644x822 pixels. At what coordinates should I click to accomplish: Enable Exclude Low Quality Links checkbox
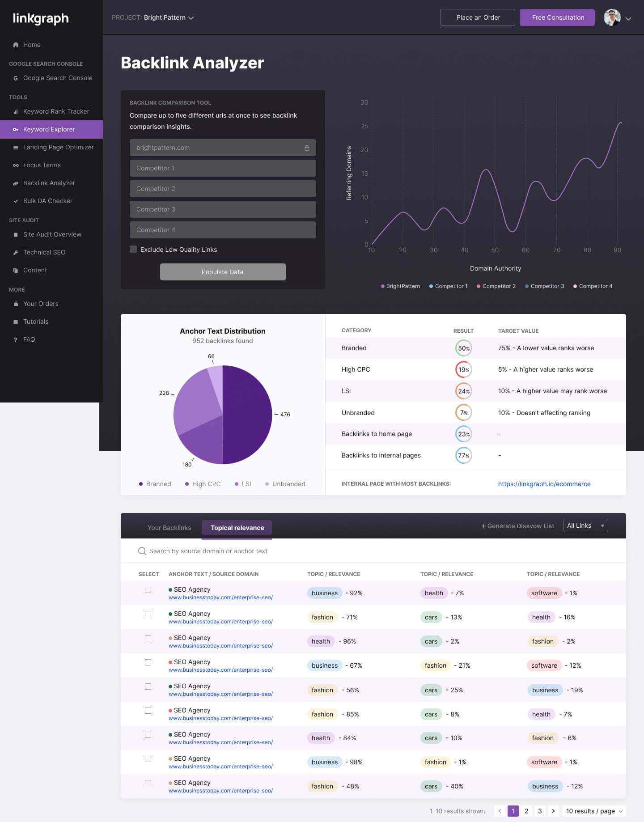tap(133, 249)
